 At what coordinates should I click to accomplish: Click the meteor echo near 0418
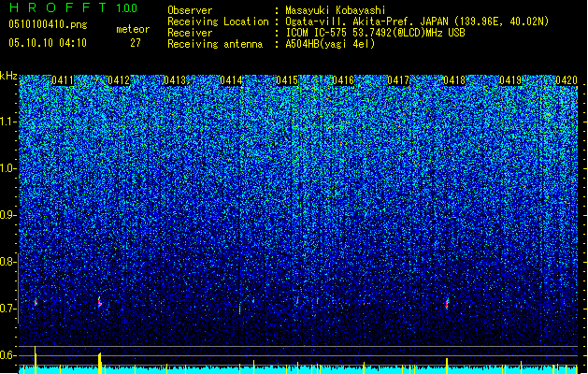tap(447, 303)
